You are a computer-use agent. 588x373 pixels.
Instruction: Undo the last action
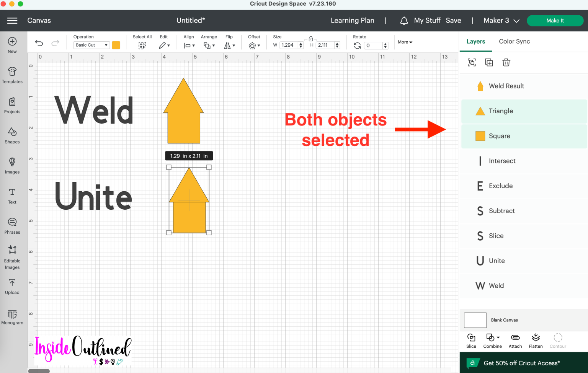[39, 43]
